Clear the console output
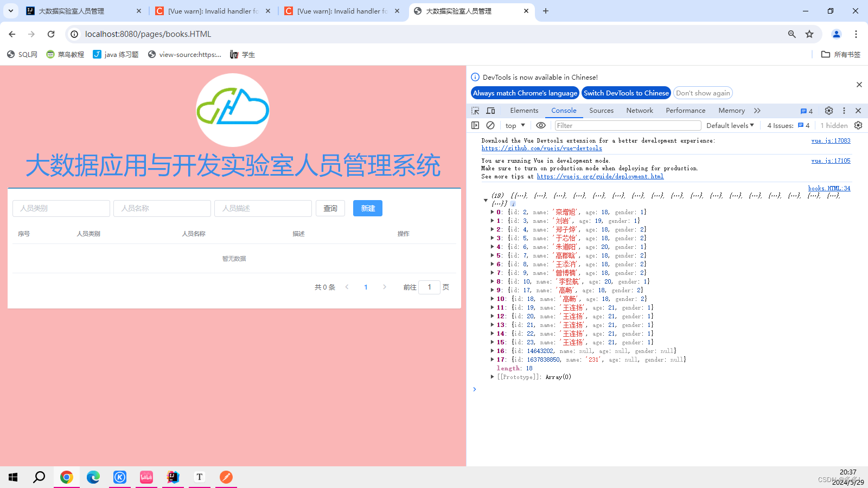Screen dimensions: 868x488 [490, 125]
